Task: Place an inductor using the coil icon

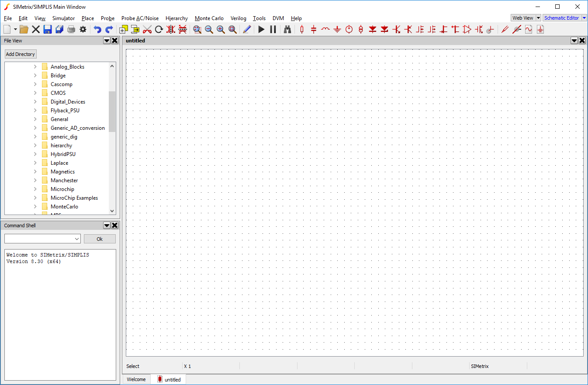Action: coord(325,29)
